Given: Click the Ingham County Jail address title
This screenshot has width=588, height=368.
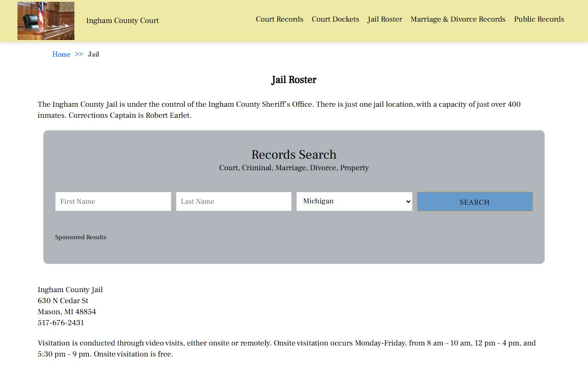Looking at the screenshot, I should coord(70,290).
